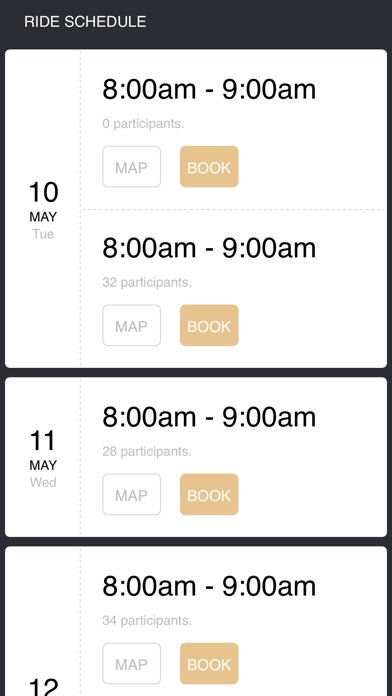Book the May 10 ride with 0 participants

tap(209, 167)
